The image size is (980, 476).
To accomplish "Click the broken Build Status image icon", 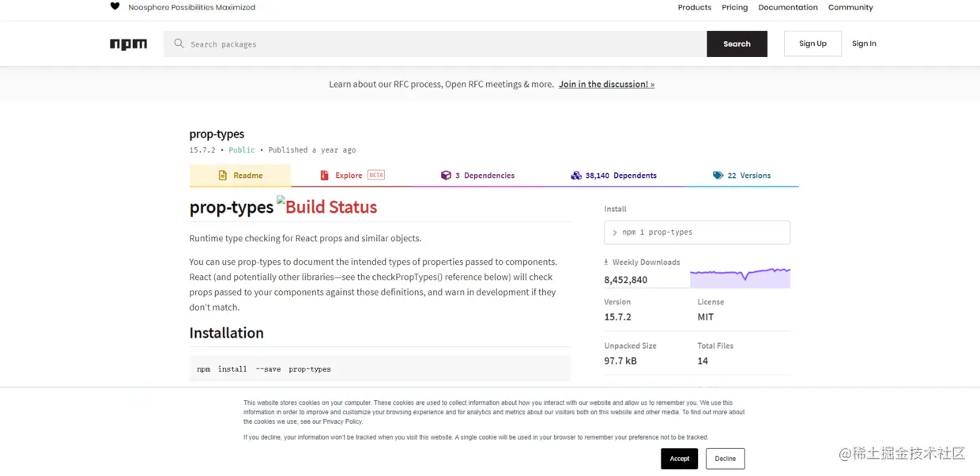I will [281, 201].
